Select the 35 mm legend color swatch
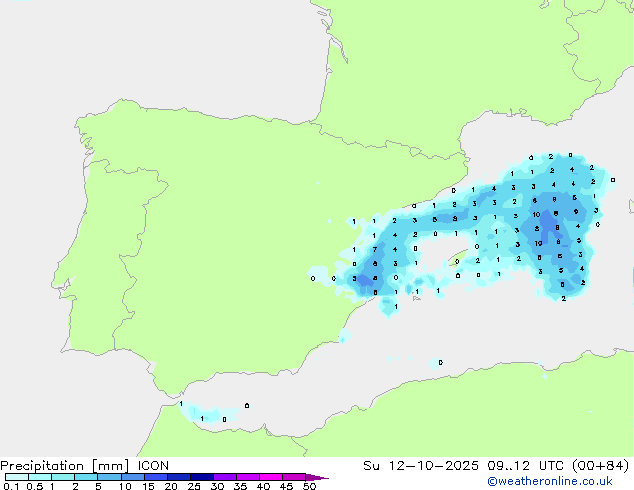This screenshot has height=490, width=634. pos(247,477)
